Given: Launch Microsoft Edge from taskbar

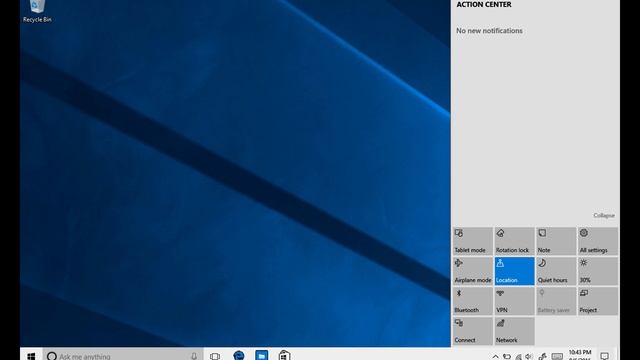Looking at the screenshot, I should click(238, 356).
